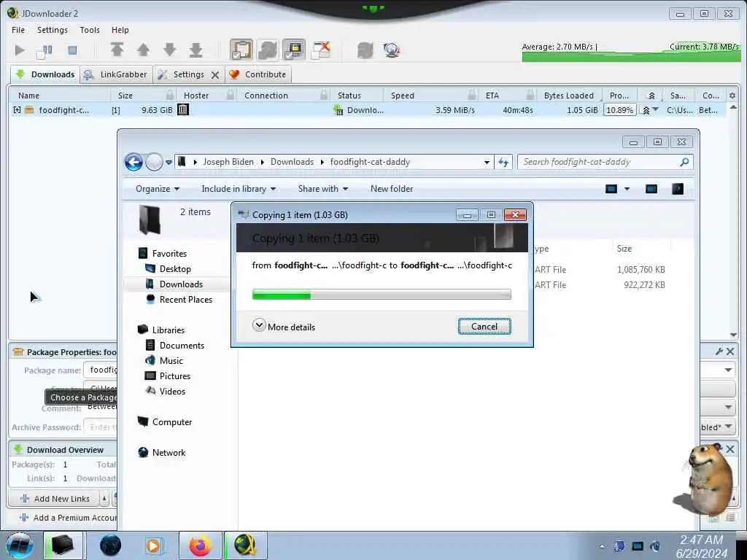Click Add New Links button

55,499
